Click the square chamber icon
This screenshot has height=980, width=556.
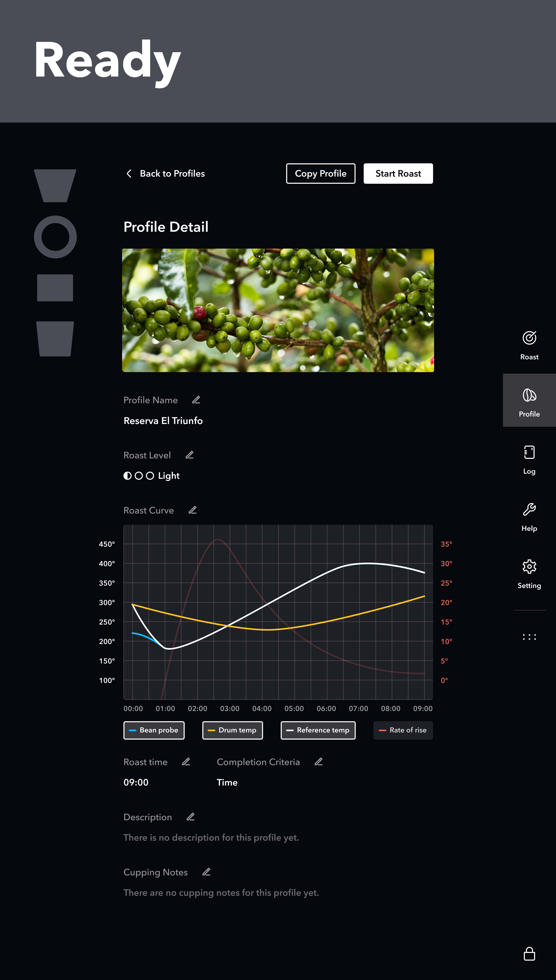tap(55, 288)
